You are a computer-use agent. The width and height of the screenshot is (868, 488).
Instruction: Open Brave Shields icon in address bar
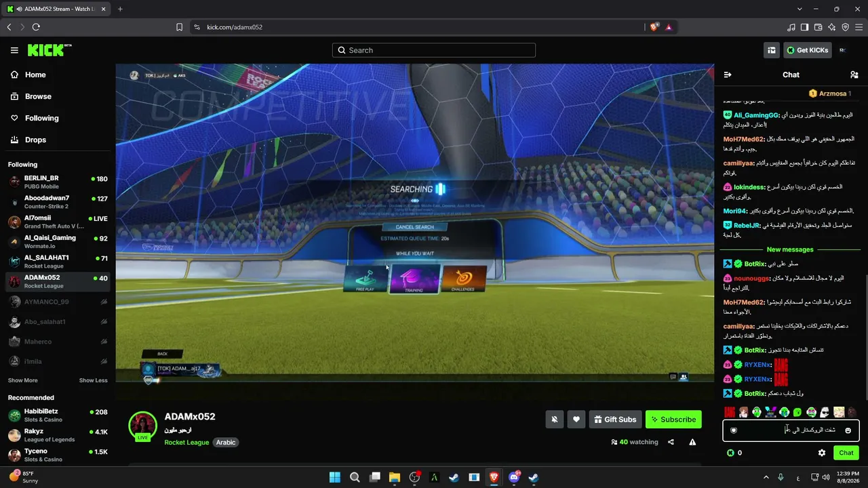tap(654, 27)
